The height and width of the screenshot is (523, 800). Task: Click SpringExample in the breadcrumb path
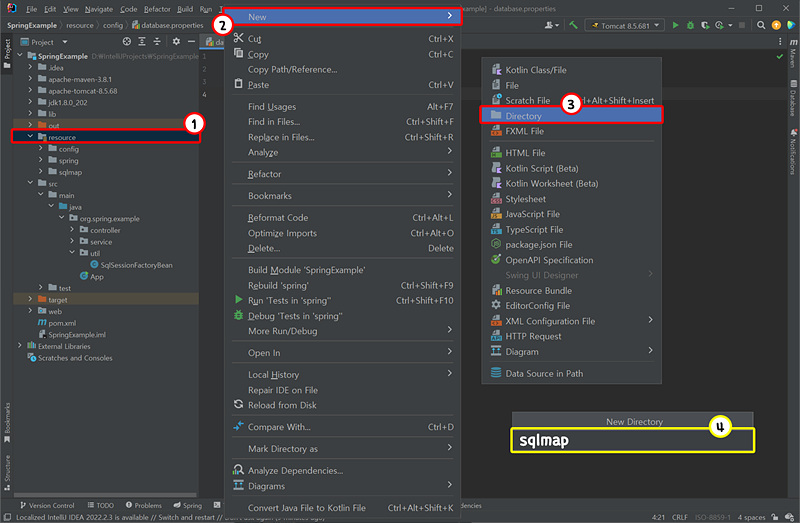point(32,25)
